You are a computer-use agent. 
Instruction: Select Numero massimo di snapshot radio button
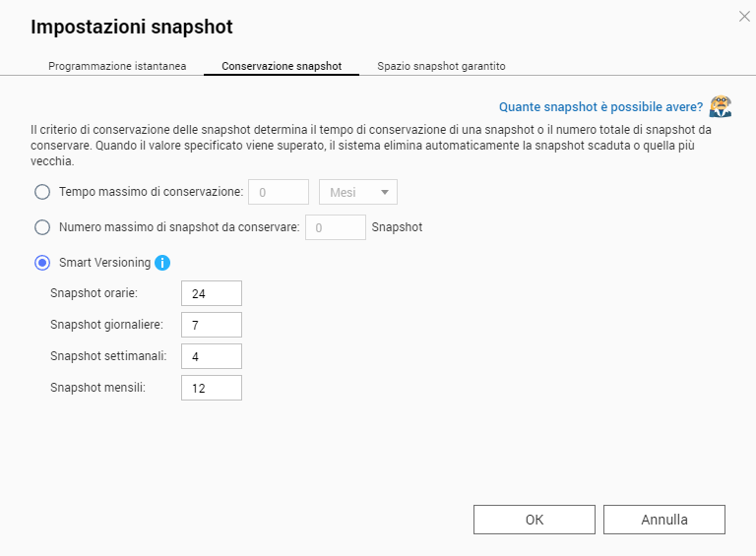tap(42, 227)
